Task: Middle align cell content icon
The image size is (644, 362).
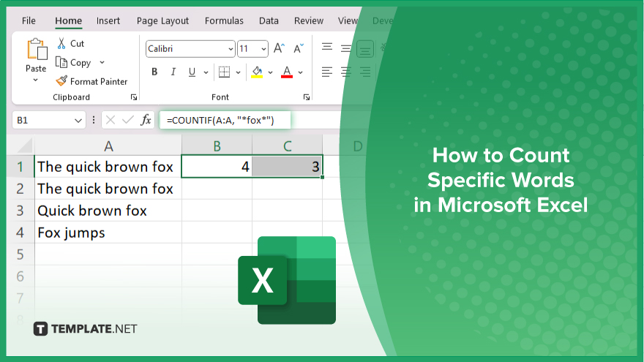Action: coord(346,48)
